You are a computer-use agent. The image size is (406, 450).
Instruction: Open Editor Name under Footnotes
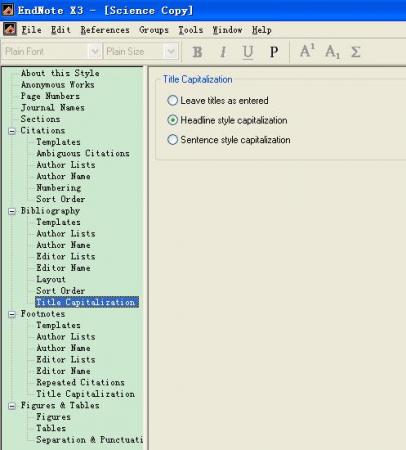tap(63, 371)
